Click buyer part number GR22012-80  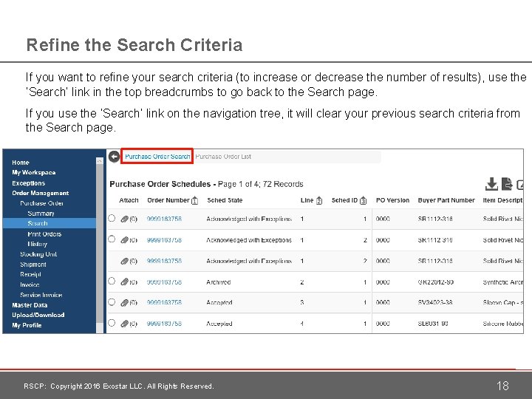(x=436, y=282)
